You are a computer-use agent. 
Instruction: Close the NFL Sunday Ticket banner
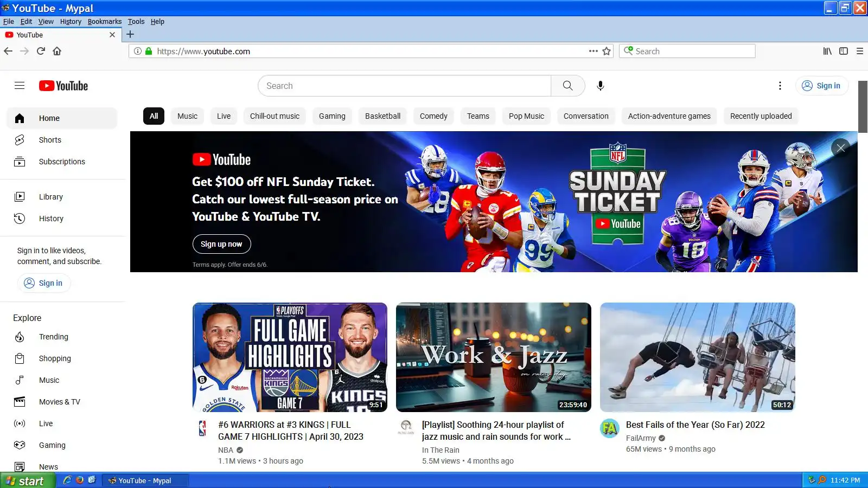click(x=840, y=147)
